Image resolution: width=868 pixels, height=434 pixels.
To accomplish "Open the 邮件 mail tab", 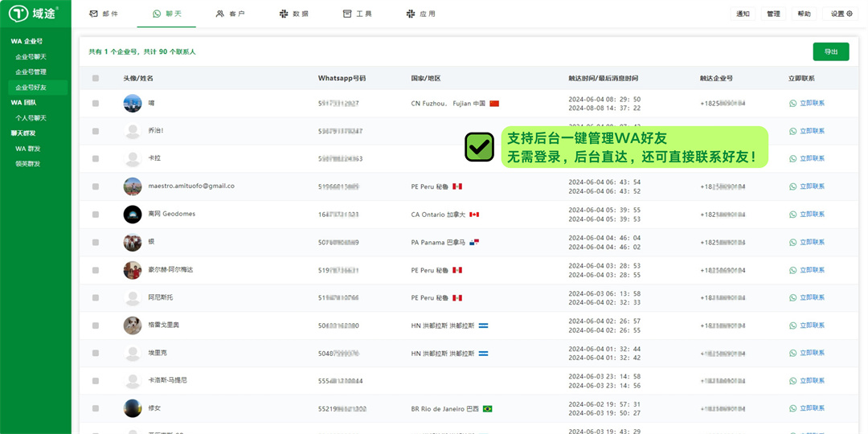I will (104, 14).
